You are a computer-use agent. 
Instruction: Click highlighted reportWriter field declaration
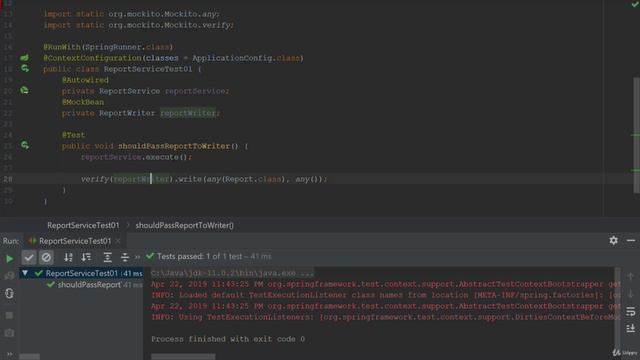coord(188,113)
